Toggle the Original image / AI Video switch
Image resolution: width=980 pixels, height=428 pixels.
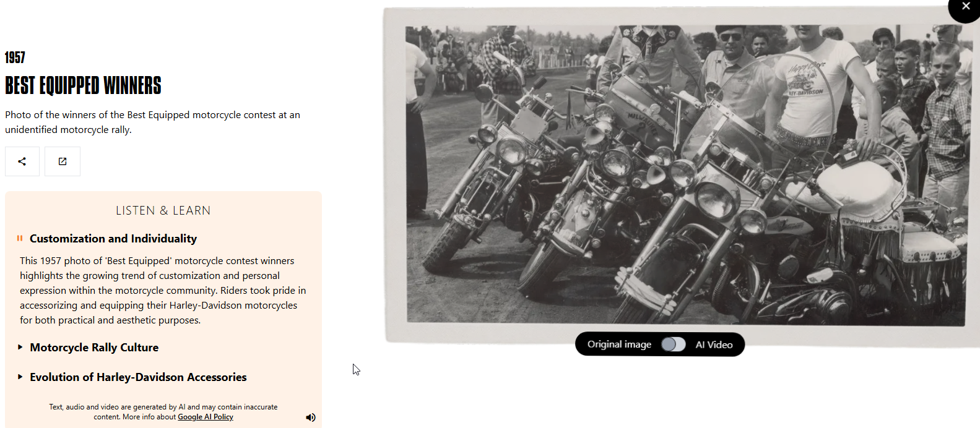(x=673, y=345)
